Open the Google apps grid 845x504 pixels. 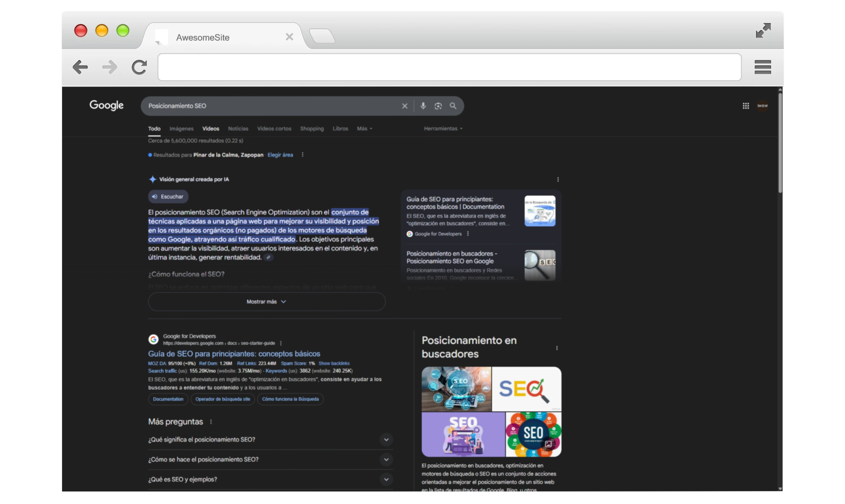click(745, 106)
